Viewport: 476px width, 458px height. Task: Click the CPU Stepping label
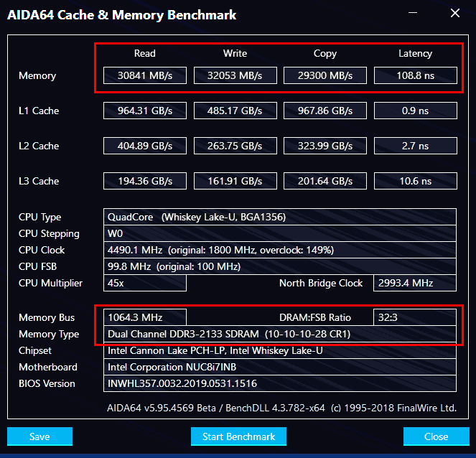49,234
